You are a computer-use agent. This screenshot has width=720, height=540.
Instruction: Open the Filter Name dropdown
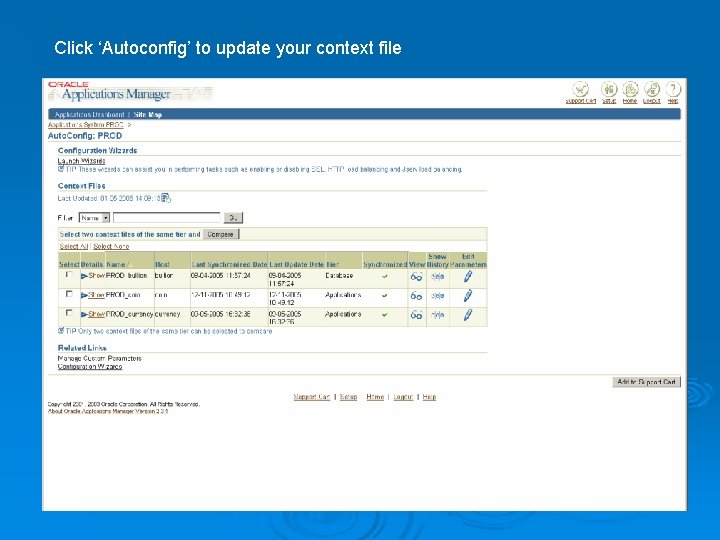point(94,218)
